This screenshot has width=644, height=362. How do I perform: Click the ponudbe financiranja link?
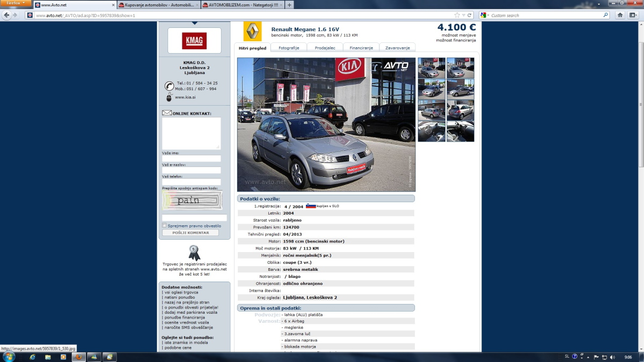pyautogui.click(x=185, y=317)
